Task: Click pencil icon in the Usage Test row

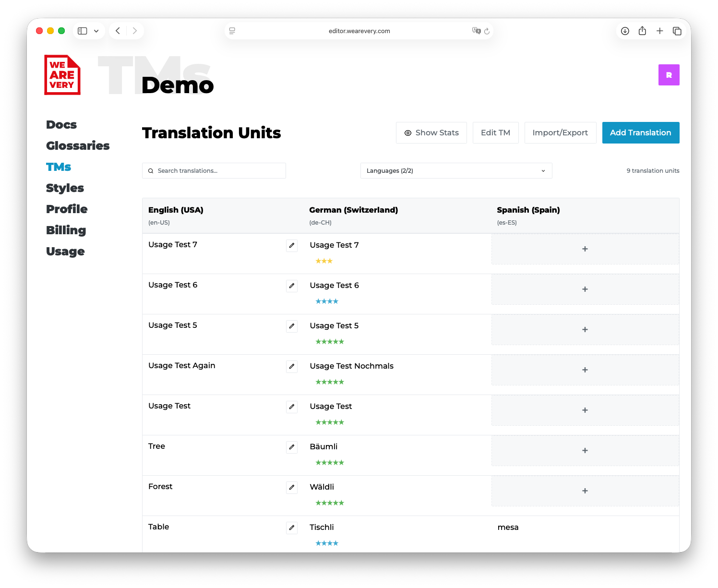Action: click(292, 407)
